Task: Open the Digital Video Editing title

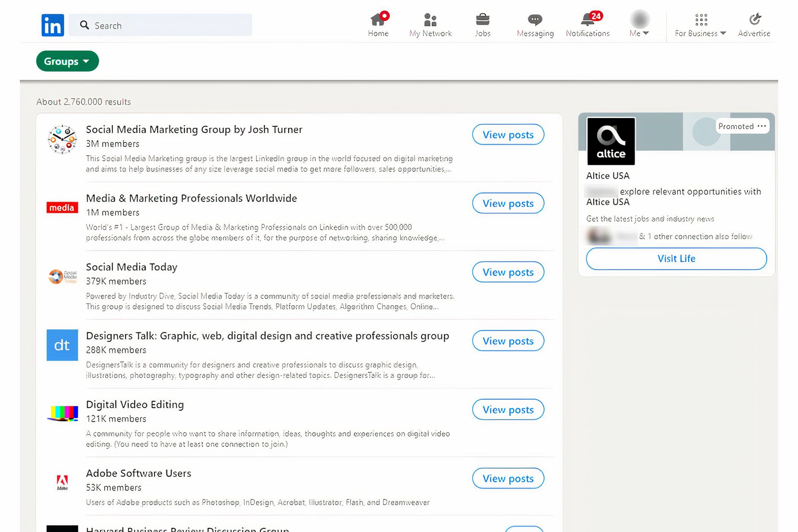Action: (135, 405)
